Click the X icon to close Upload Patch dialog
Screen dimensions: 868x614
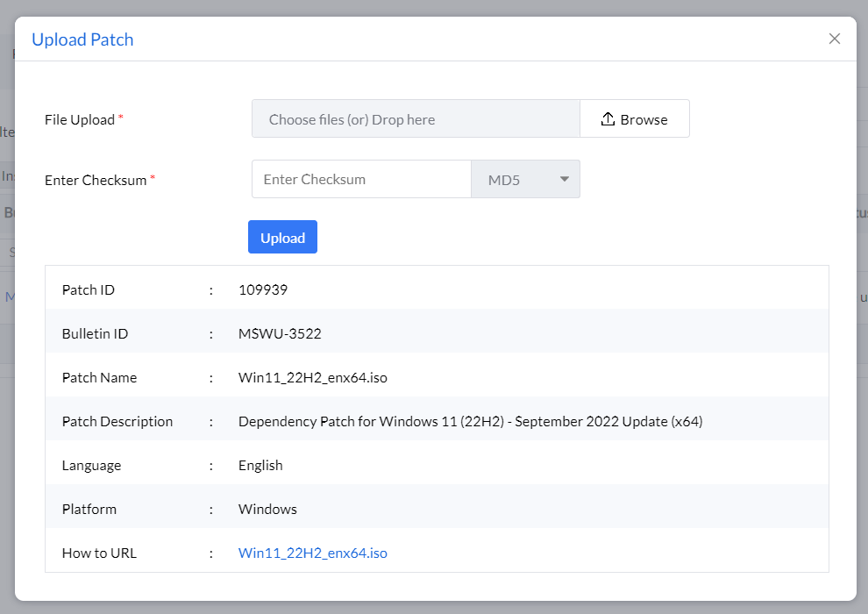tap(834, 39)
